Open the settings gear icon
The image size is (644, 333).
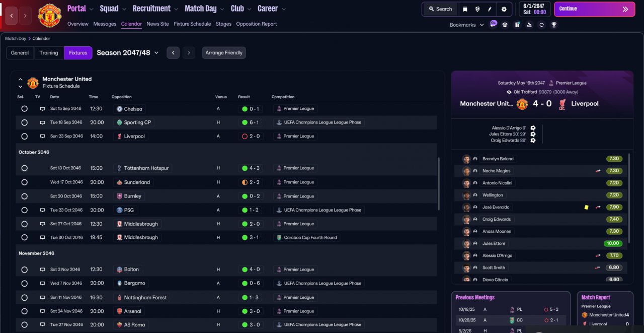(x=504, y=9)
